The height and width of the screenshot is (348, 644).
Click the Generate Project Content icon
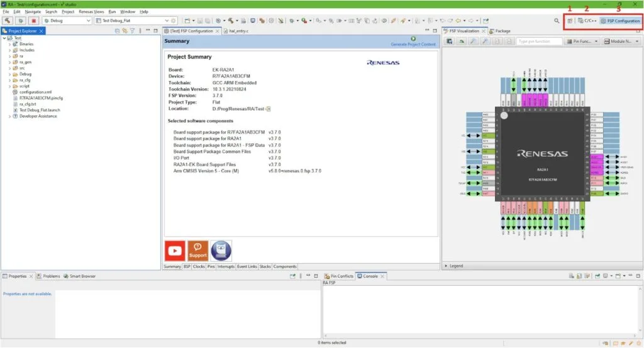[413, 39]
